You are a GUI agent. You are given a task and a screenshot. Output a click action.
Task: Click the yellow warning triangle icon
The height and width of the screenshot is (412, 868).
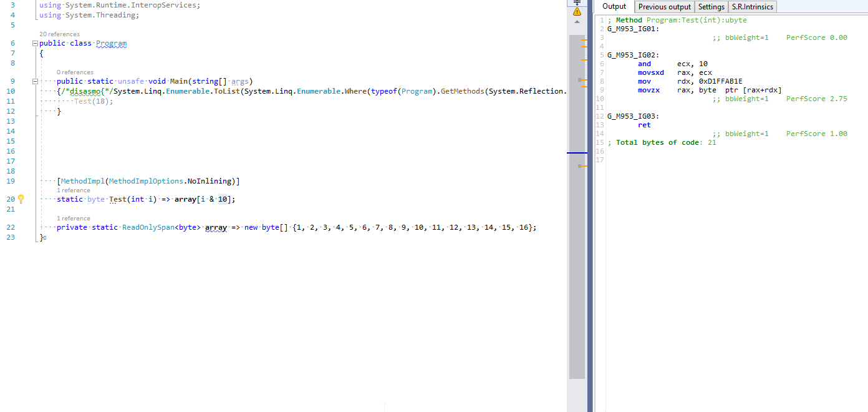577,11
